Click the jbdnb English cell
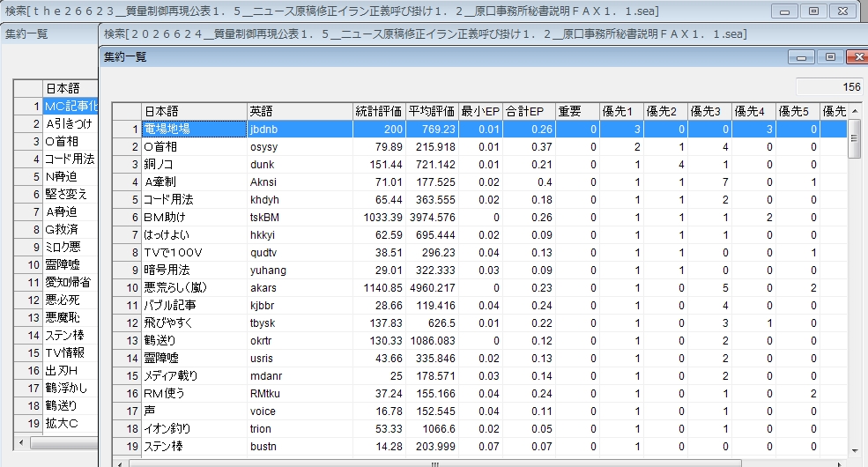Screen dimensions: 868x467 pyautogui.click(x=300, y=129)
